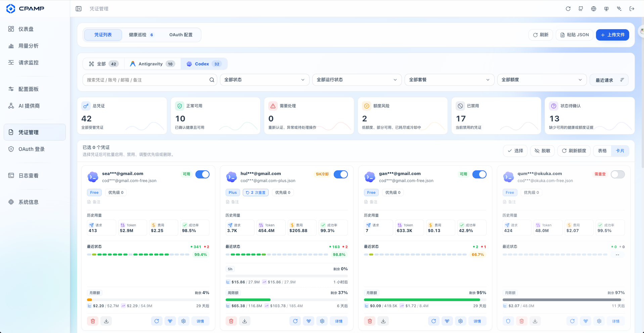Click the logout icon in top bar
Viewport: 644px width, 333px height.
click(x=632, y=9)
